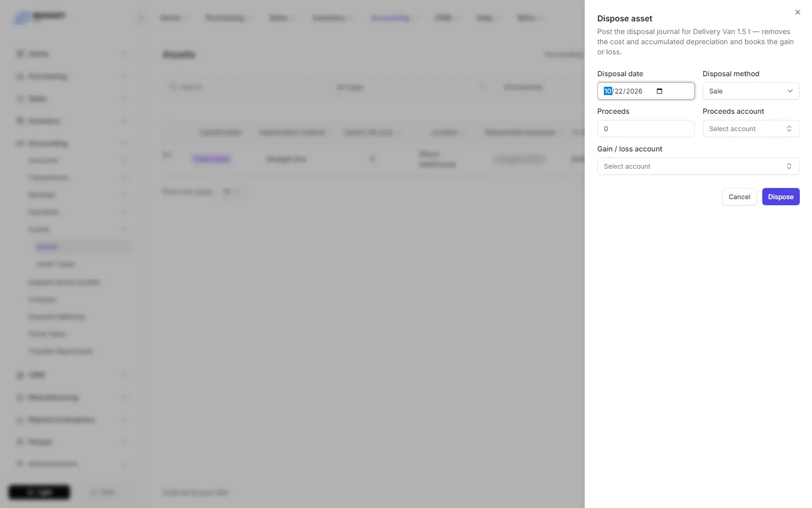This screenshot has height=508, width=812.
Task: Click the Proceeds amount field
Action: pos(646,129)
